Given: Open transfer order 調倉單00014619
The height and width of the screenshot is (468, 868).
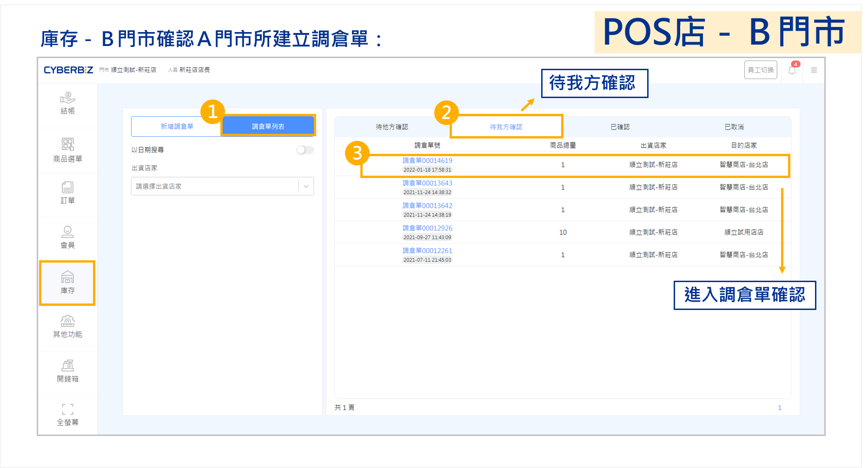Looking at the screenshot, I should pos(427,161).
